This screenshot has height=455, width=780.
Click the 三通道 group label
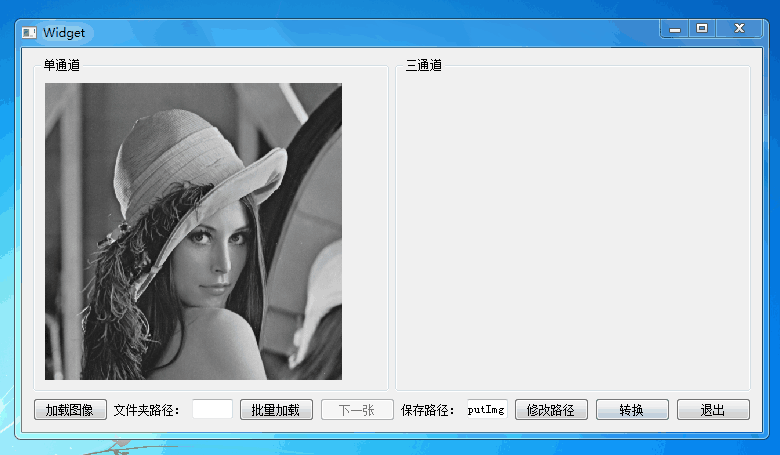(x=424, y=65)
